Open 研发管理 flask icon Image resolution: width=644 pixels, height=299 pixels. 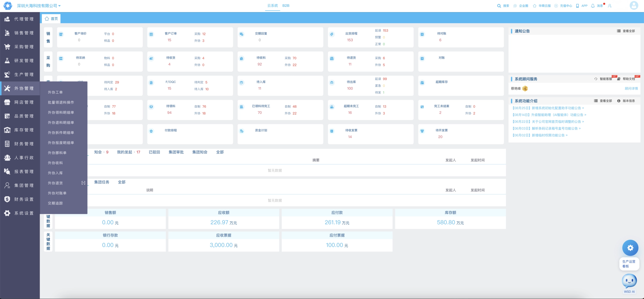click(x=7, y=61)
